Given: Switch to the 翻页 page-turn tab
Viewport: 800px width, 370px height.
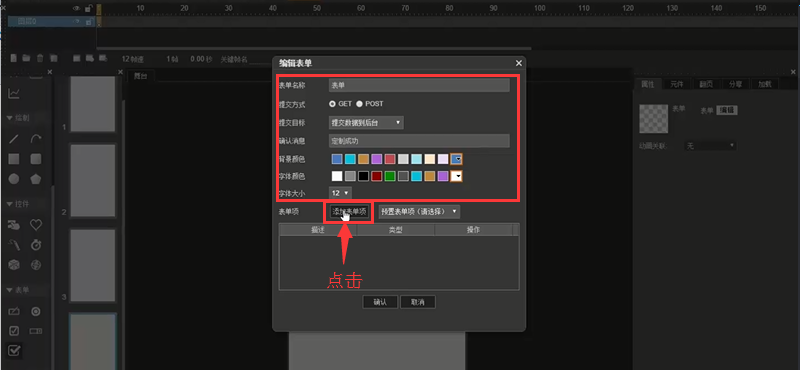Looking at the screenshot, I should [x=706, y=85].
